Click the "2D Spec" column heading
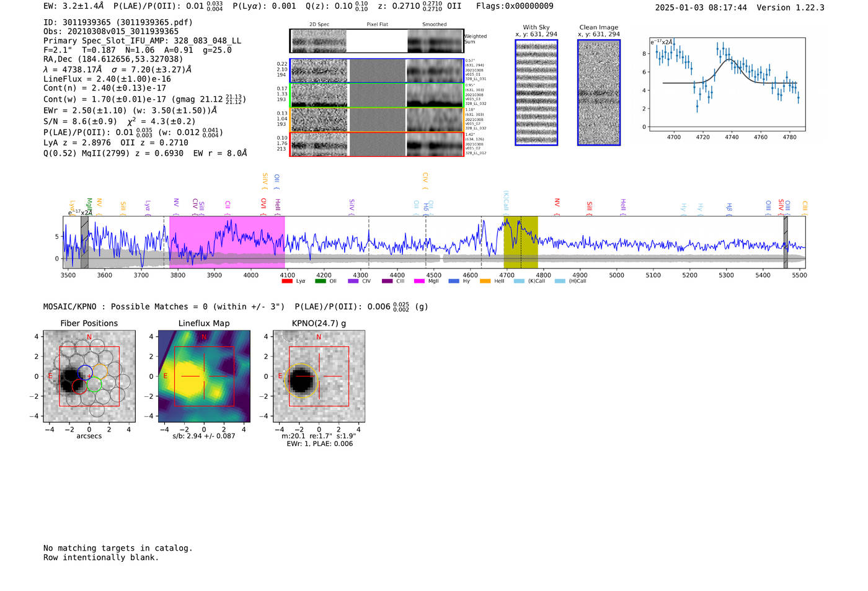The width and height of the screenshot is (868, 591). coord(319,25)
